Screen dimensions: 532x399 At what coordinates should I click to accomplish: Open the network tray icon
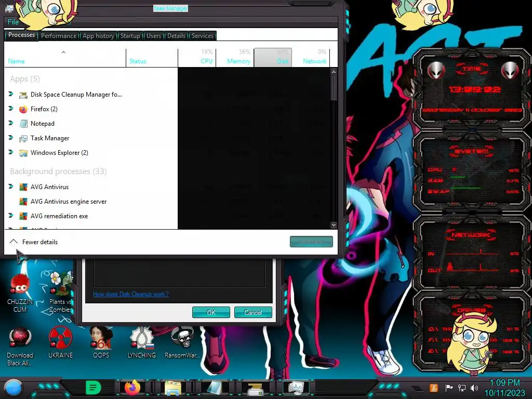[462, 388]
